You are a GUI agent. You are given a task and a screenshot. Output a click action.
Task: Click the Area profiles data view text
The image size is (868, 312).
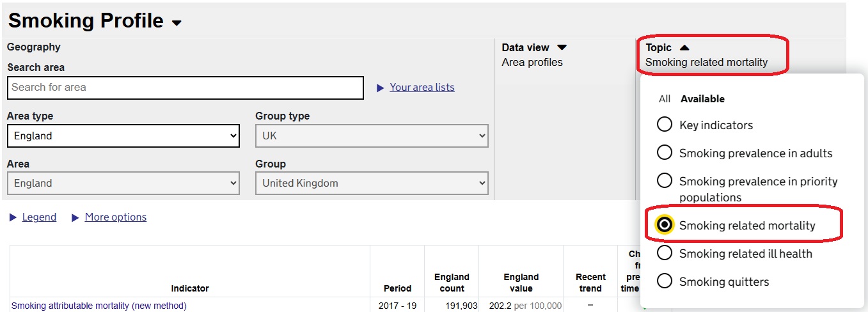point(532,62)
